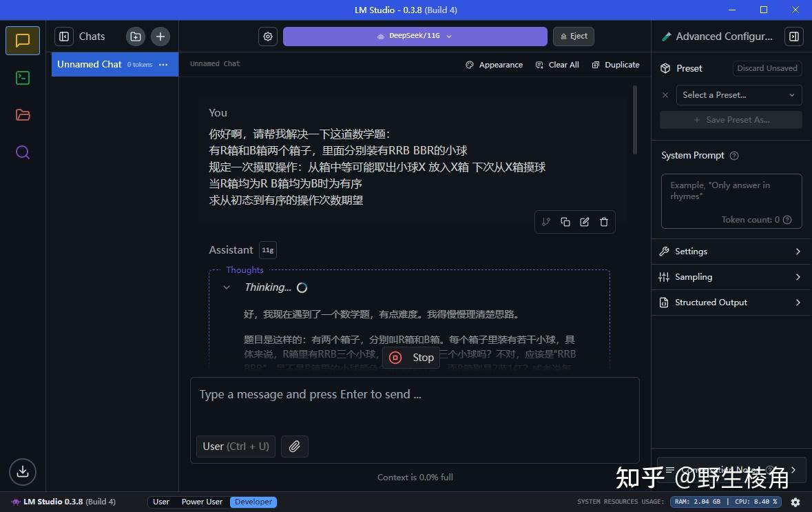812x512 pixels.
Task: Click the LM Studio logo in status bar
Action: (16, 502)
